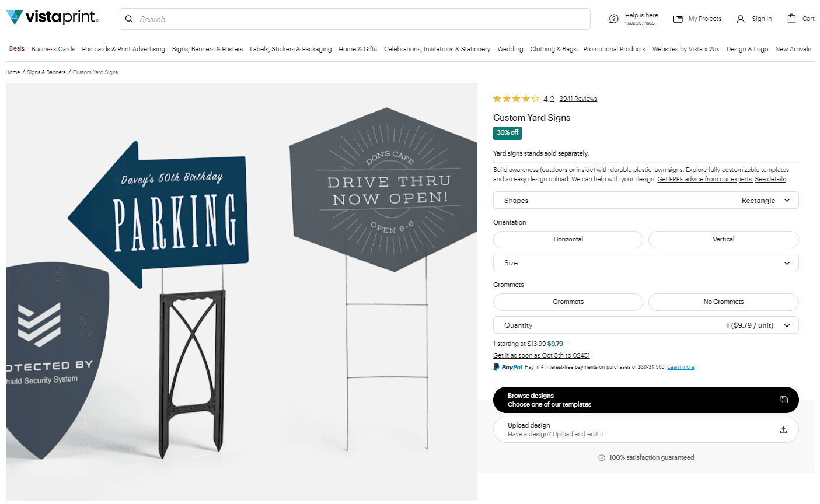Open the Size dropdown
The height and width of the screenshot is (504, 820).
point(645,263)
